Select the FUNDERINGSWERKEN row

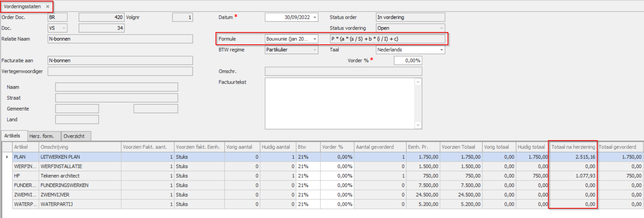point(322,185)
